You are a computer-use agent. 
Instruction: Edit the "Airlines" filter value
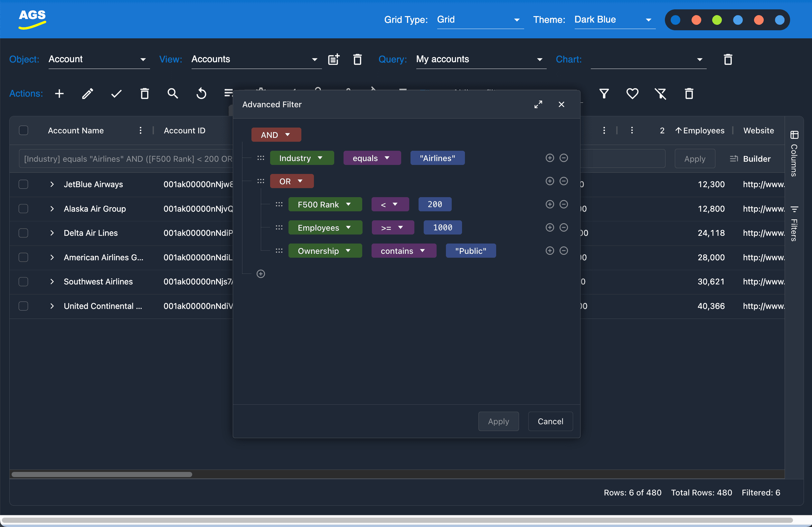[x=437, y=158]
